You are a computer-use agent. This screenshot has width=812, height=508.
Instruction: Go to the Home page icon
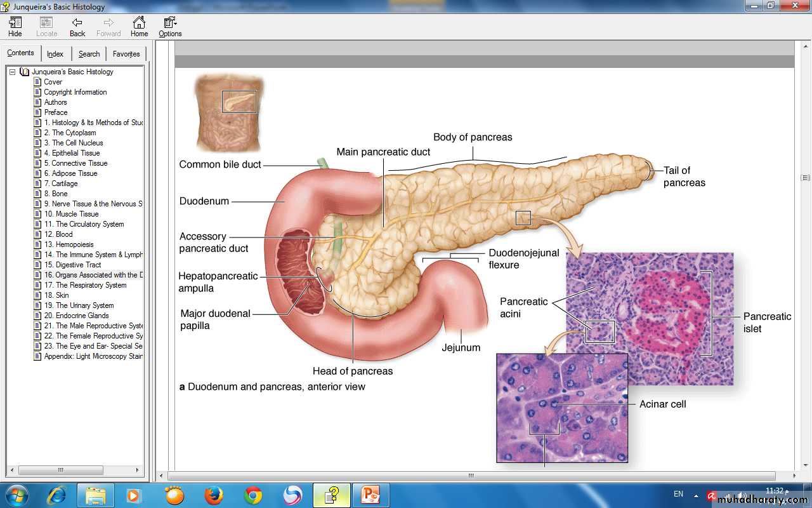click(139, 27)
